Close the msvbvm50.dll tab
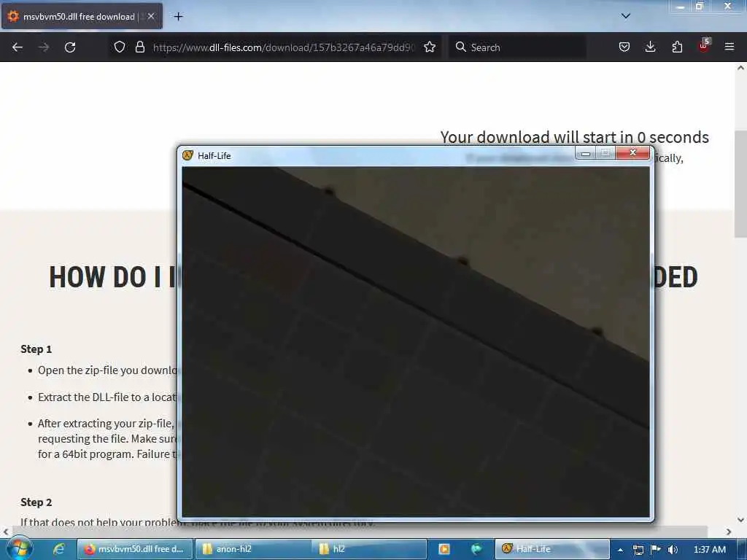The width and height of the screenshot is (747, 560). [x=151, y=16]
